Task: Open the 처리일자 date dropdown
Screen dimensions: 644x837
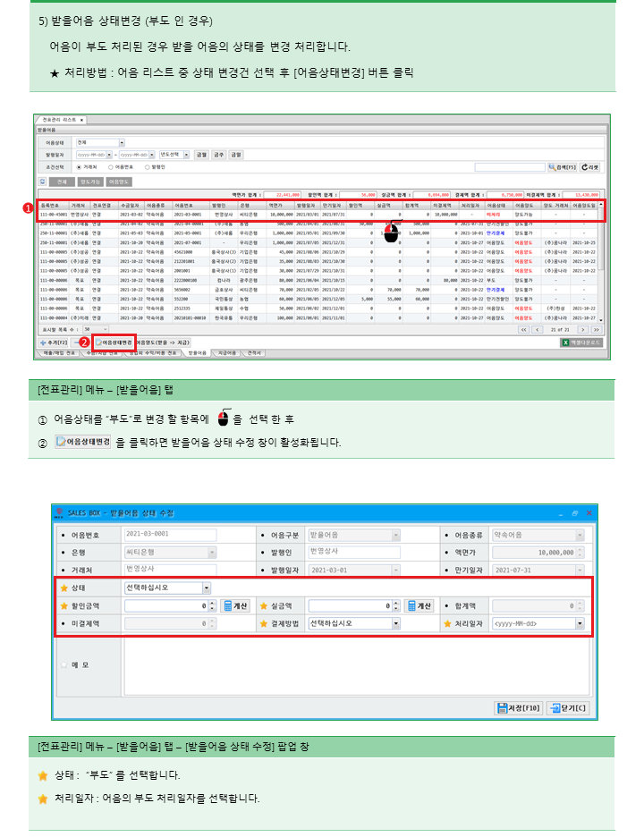Action: point(580,623)
